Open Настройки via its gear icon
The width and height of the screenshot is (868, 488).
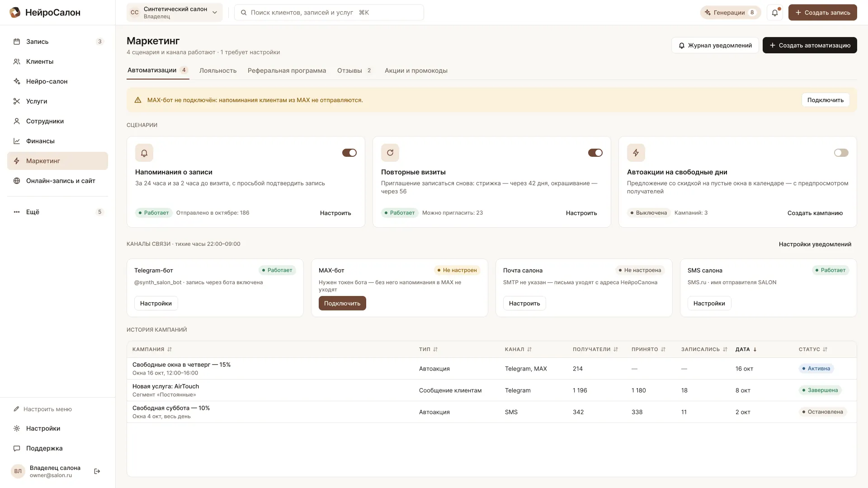17,428
